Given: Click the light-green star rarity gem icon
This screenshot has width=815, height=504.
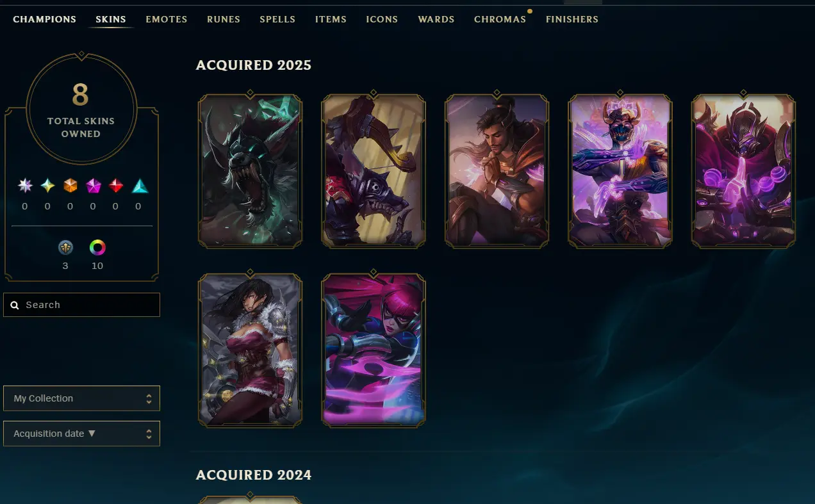Looking at the screenshot, I should 47,186.
